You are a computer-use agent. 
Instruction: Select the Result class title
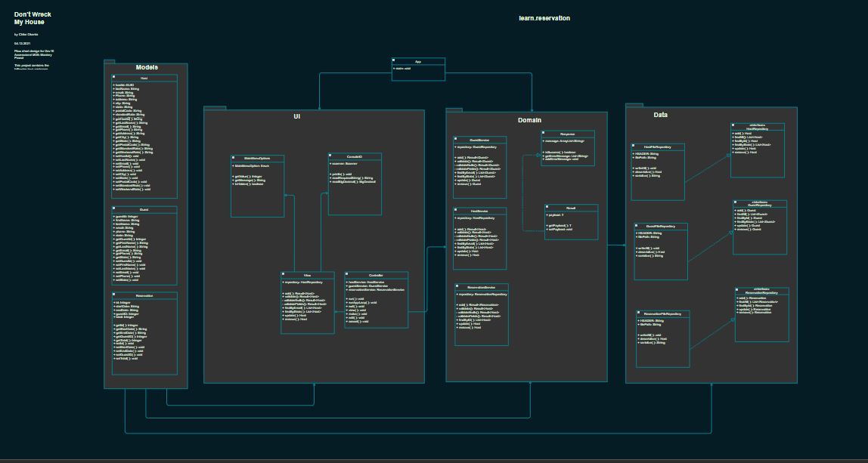[572, 208]
